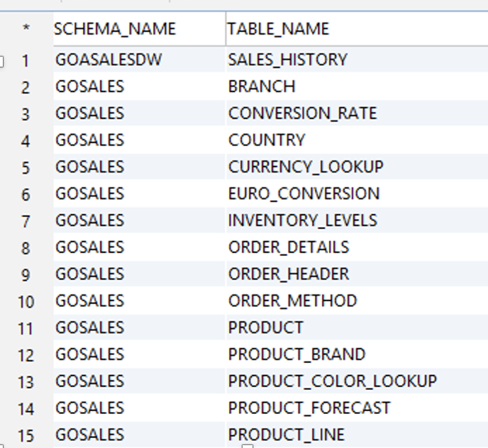
Task: Click the SCHEMA_NAME column header
Action: (x=139, y=29)
